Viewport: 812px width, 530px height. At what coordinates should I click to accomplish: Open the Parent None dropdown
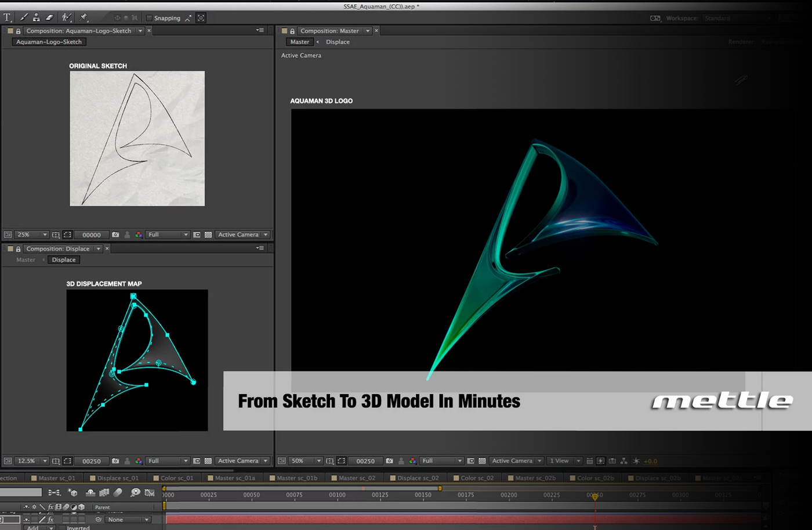point(129,520)
